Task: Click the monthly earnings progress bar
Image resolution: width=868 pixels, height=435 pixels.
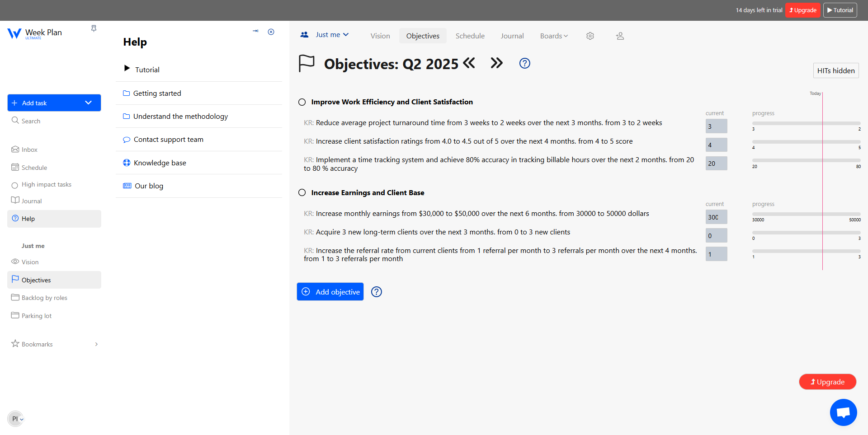Action: tap(806, 214)
